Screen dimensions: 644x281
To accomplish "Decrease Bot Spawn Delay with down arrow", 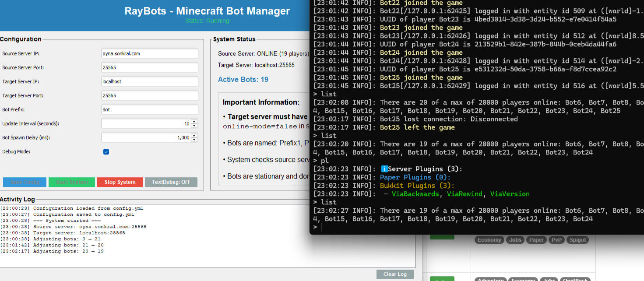I will tap(194, 140).
